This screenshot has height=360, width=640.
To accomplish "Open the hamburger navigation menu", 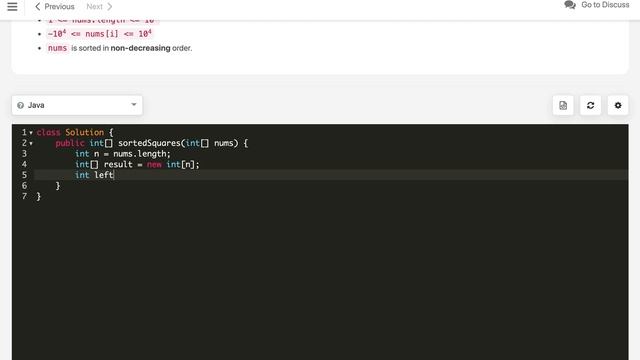I will pyautogui.click(x=12, y=7).
